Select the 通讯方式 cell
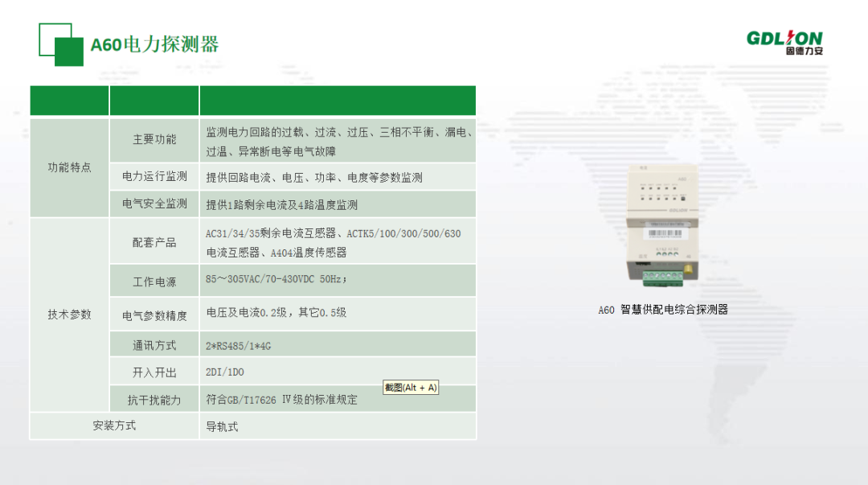Viewport: 868px width, 485px height. coord(154,345)
